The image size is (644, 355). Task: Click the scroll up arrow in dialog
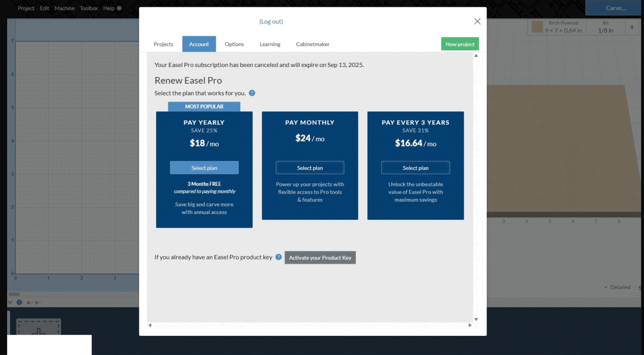[x=476, y=56]
